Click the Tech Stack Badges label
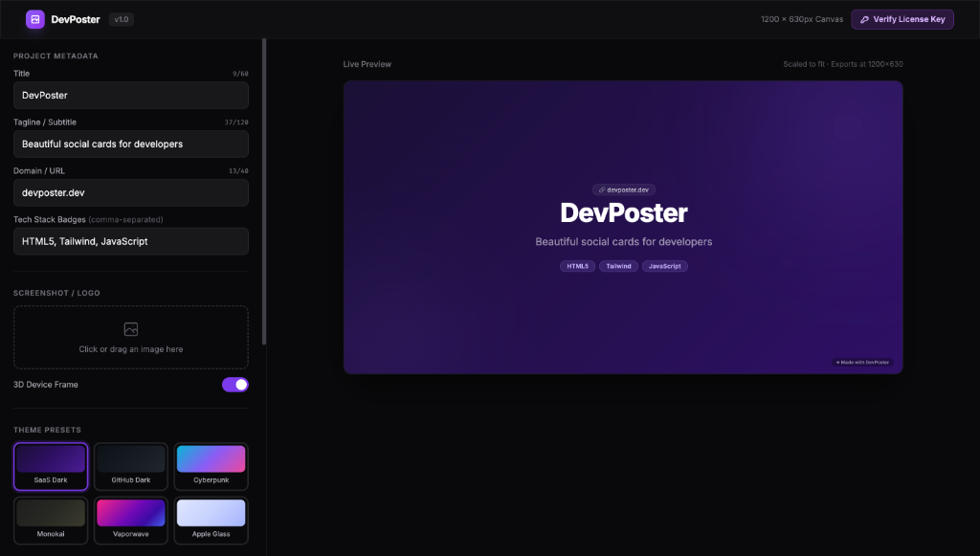The image size is (980, 556). click(x=88, y=220)
